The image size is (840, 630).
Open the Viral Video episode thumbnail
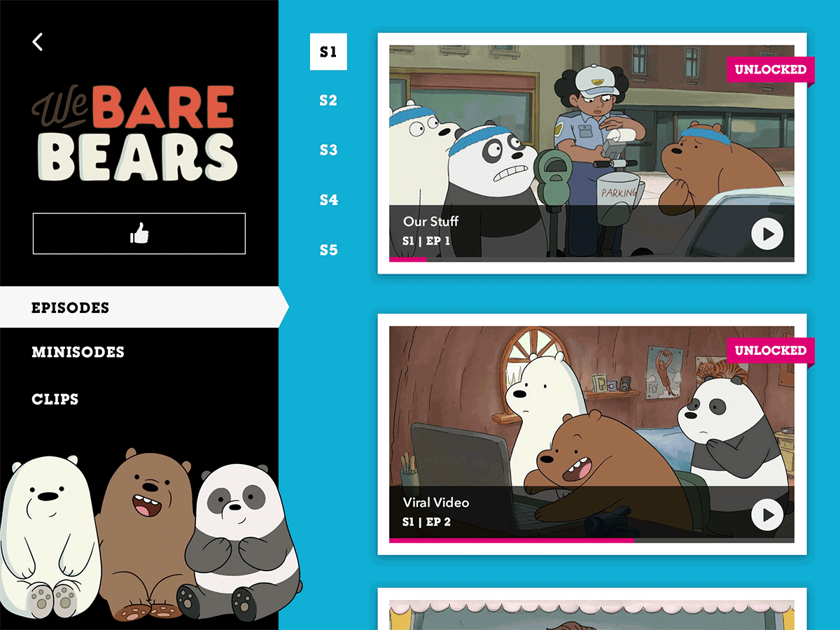(591, 435)
